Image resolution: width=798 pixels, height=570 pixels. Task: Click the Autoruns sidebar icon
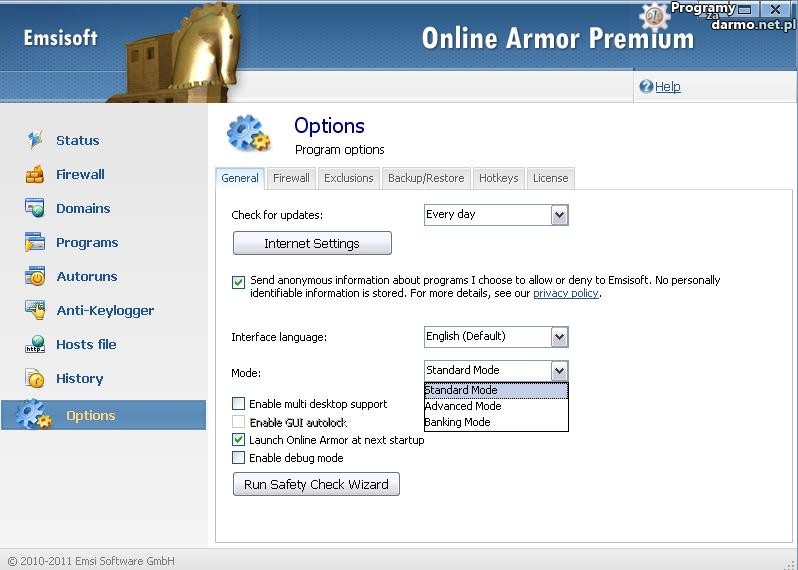(35, 276)
